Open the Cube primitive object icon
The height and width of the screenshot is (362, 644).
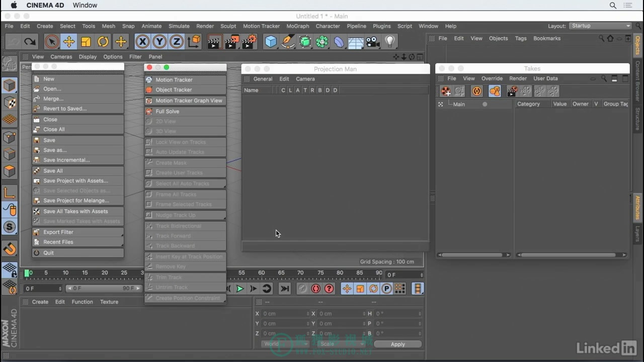coord(271,42)
